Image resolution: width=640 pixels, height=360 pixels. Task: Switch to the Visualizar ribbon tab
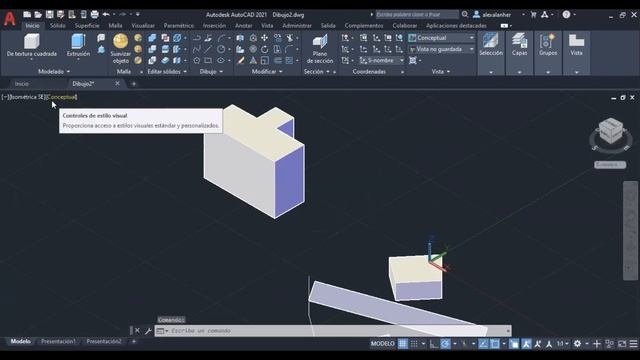click(x=143, y=25)
